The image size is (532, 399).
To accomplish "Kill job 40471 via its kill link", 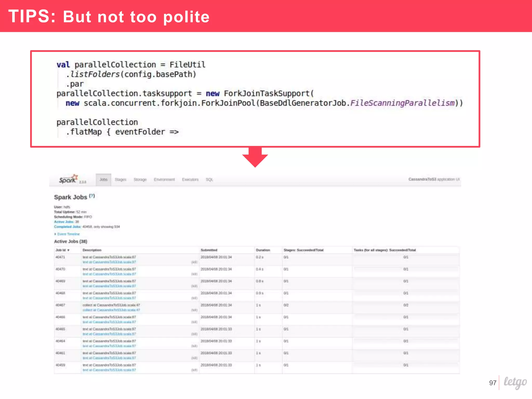I will [194, 262].
